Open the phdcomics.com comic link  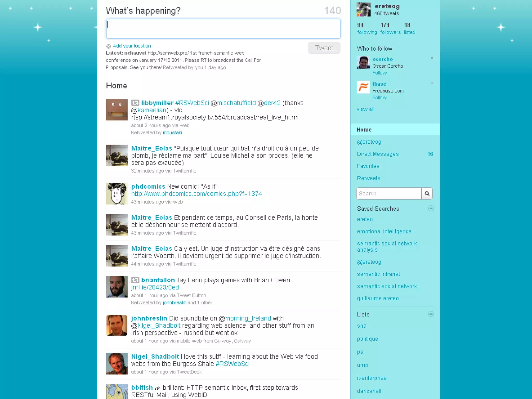point(196,194)
